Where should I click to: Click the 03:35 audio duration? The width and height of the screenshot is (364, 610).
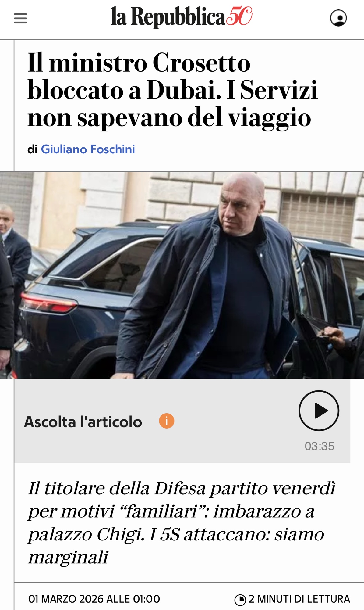click(319, 446)
